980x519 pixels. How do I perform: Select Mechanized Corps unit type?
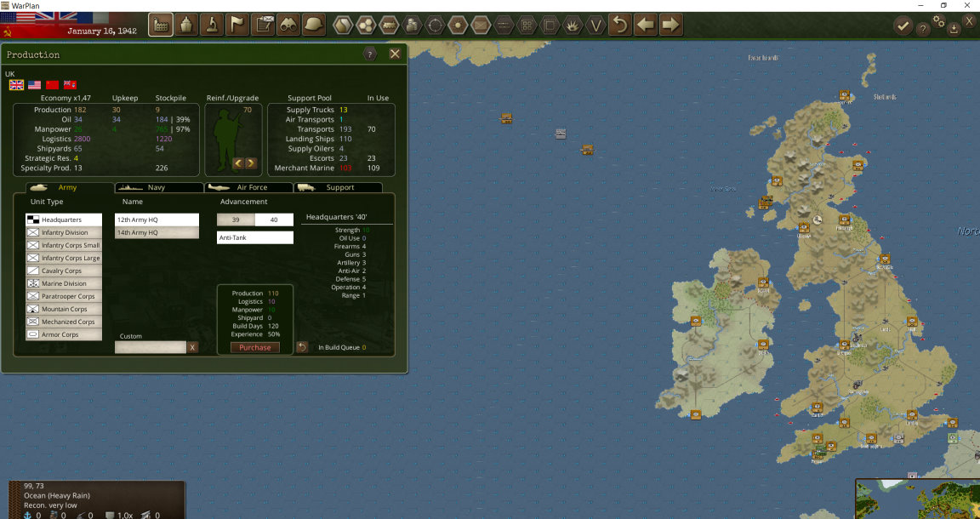tap(64, 322)
